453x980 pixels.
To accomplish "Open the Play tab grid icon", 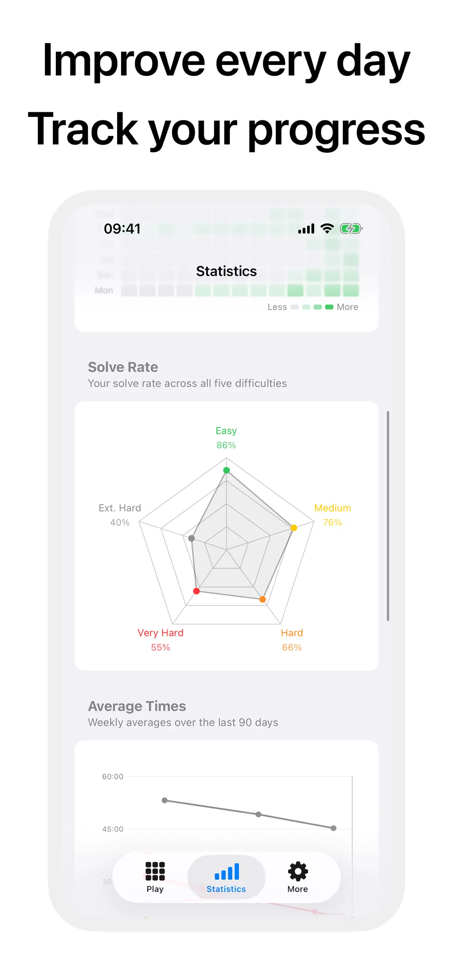I will click(155, 871).
